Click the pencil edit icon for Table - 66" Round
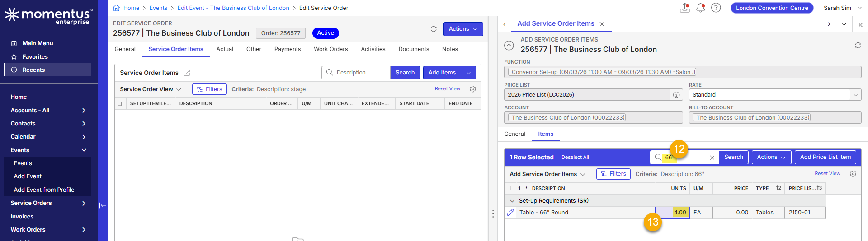The width and height of the screenshot is (868, 241). [x=510, y=213]
